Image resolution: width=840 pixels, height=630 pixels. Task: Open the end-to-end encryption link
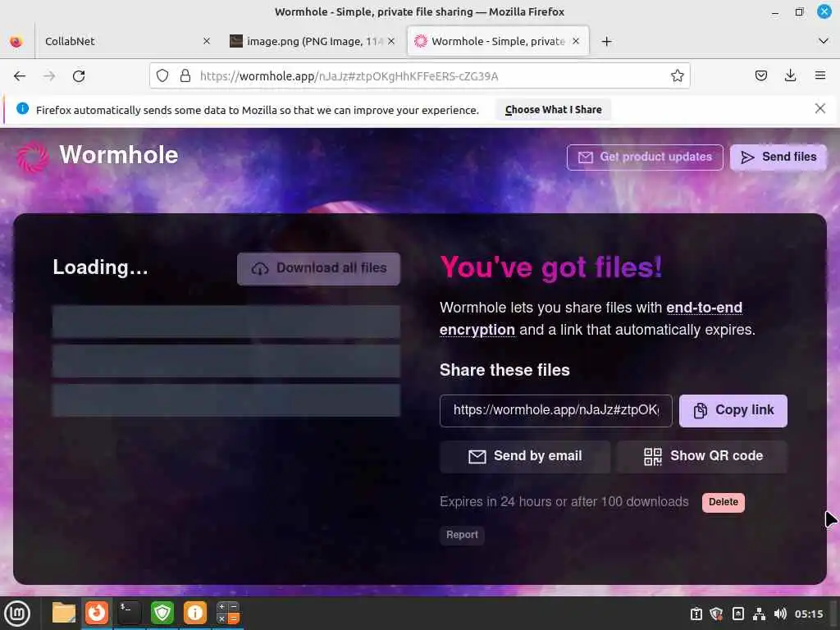click(x=591, y=319)
